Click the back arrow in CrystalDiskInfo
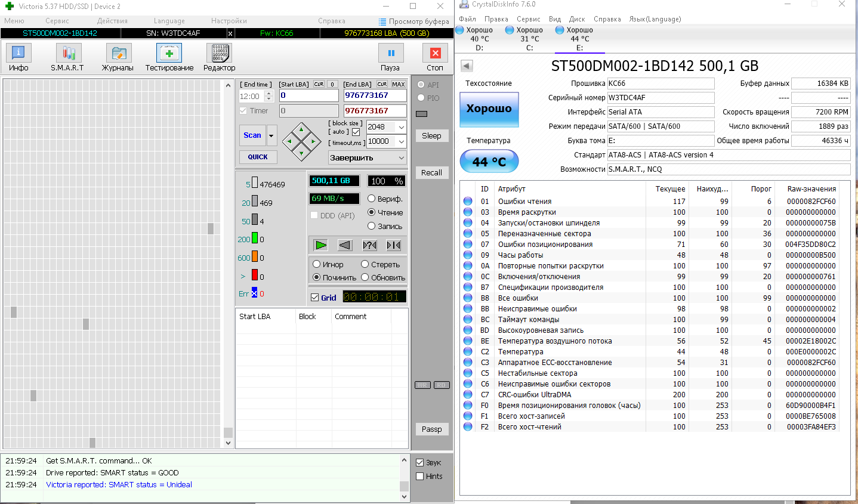 coord(467,66)
